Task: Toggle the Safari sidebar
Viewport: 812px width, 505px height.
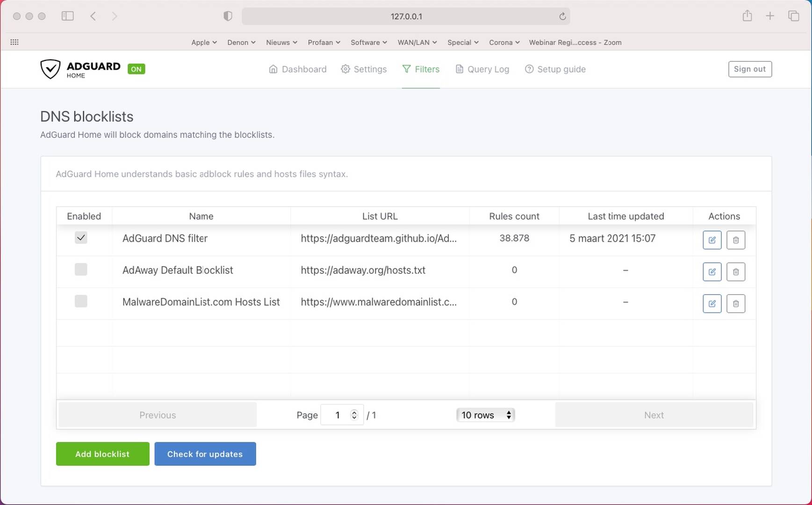Action: (68, 16)
